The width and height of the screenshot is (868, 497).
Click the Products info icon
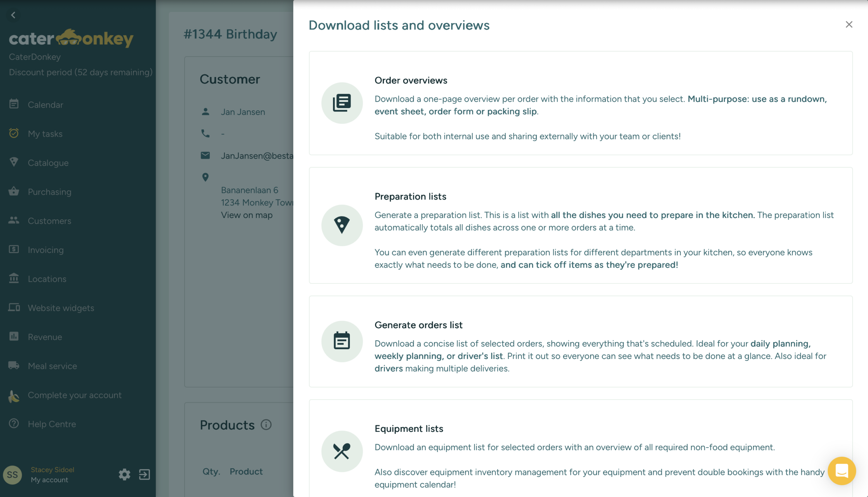coord(266,425)
